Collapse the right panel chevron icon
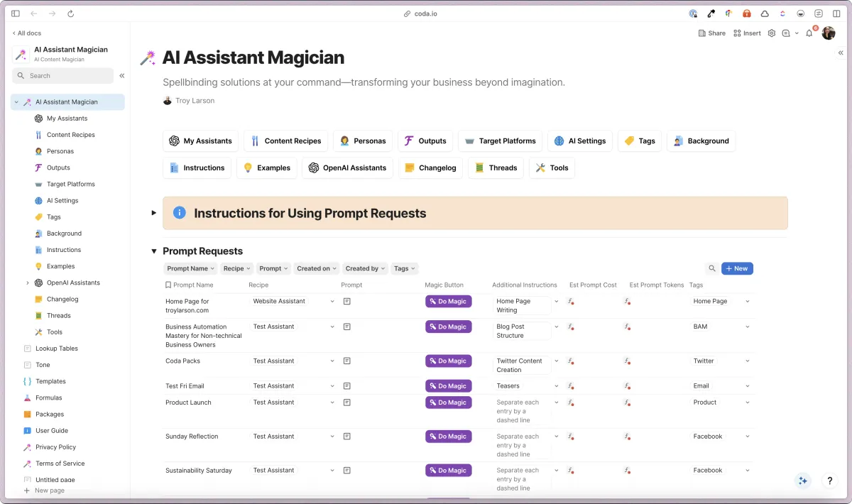The width and height of the screenshot is (852, 504). point(841,53)
